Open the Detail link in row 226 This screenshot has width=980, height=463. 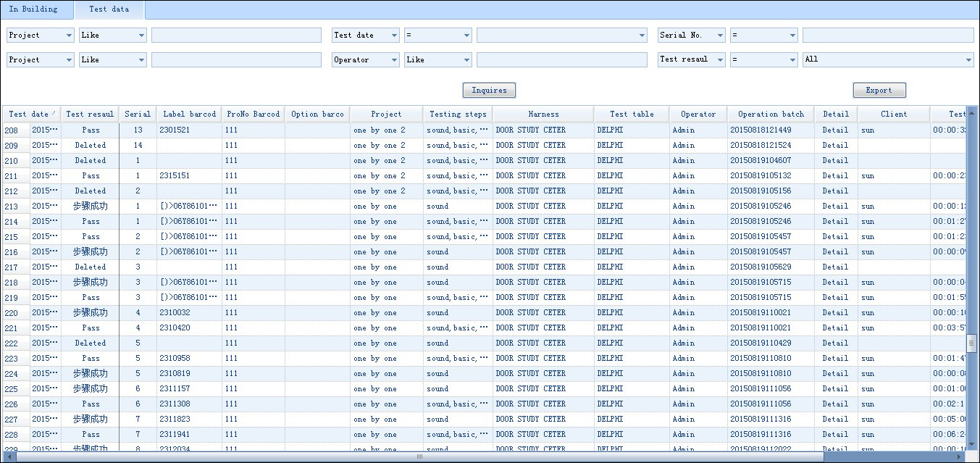click(x=835, y=404)
